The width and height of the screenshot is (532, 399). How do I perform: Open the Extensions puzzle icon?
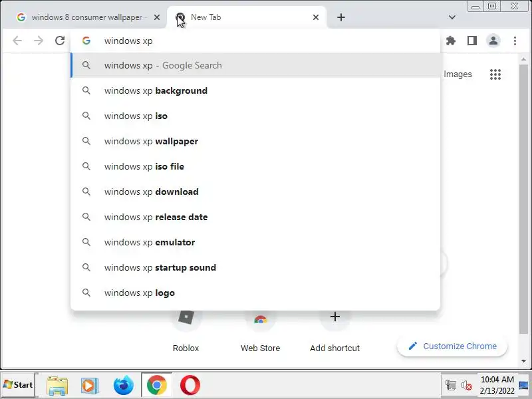[451, 41]
